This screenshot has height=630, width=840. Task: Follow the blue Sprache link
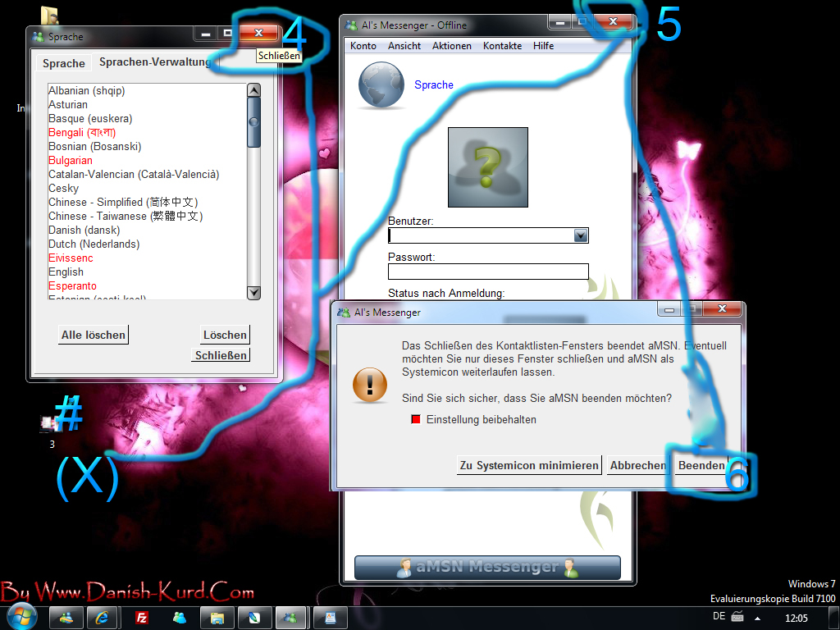click(x=434, y=84)
